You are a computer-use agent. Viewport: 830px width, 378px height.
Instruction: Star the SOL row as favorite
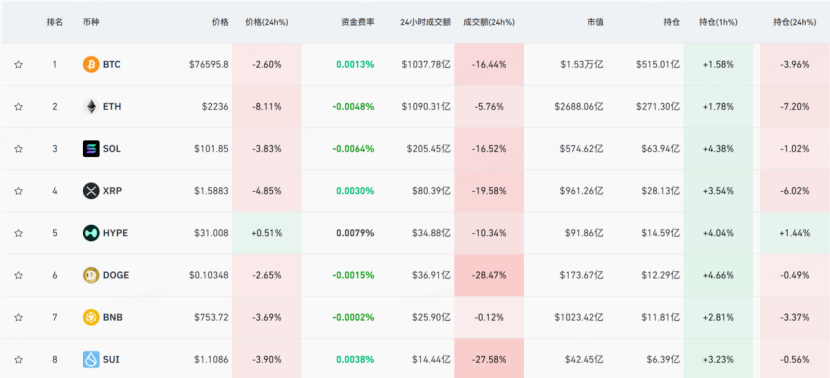pos(19,149)
